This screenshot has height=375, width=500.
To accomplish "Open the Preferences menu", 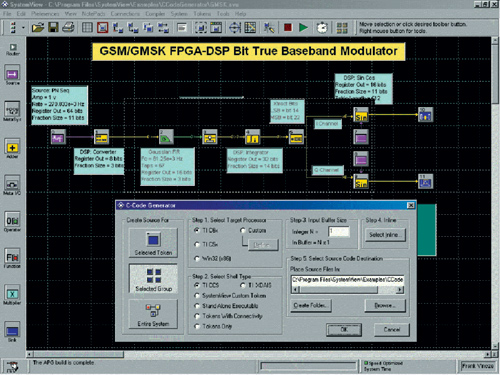I will (45, 14).
